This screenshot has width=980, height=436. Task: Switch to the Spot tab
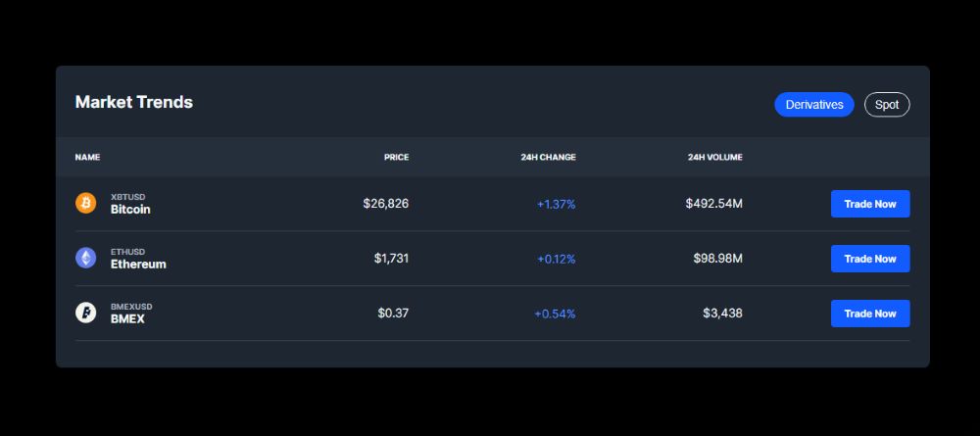click(887, 105)
